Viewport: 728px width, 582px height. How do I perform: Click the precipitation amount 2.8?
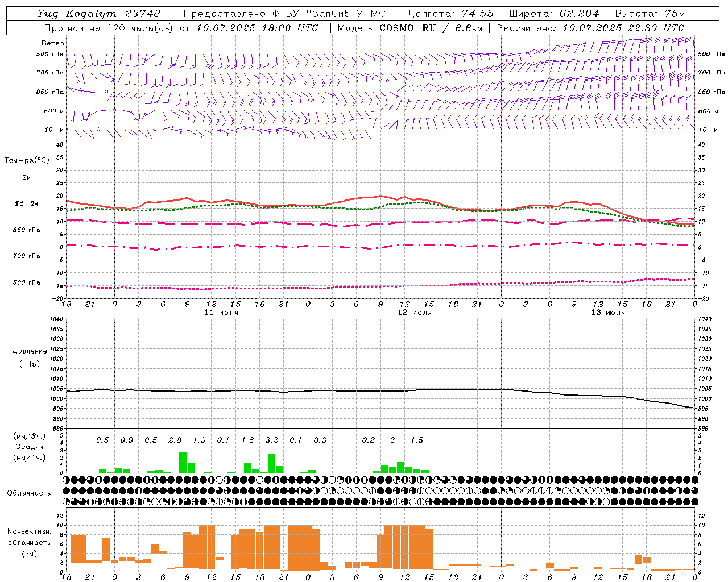(175, 440)
